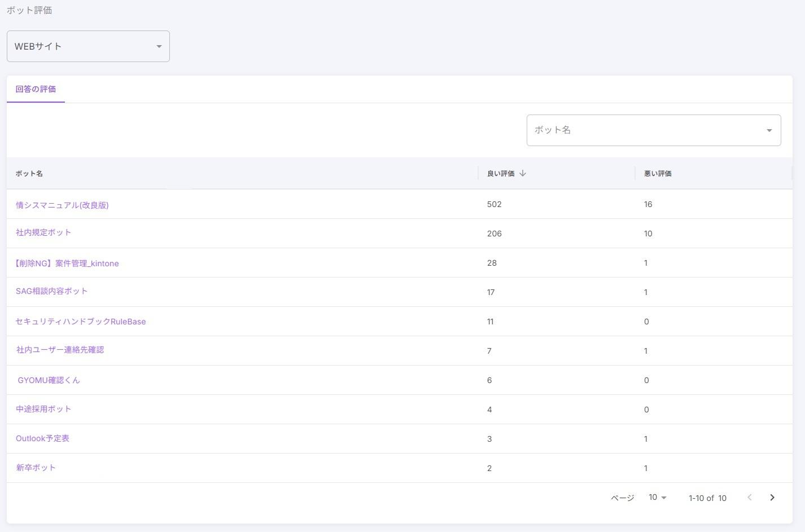Click the 1-10 of 10 pagination text
Image resolution: width=805 pixels, height=532 pixels.
point(707,498)
